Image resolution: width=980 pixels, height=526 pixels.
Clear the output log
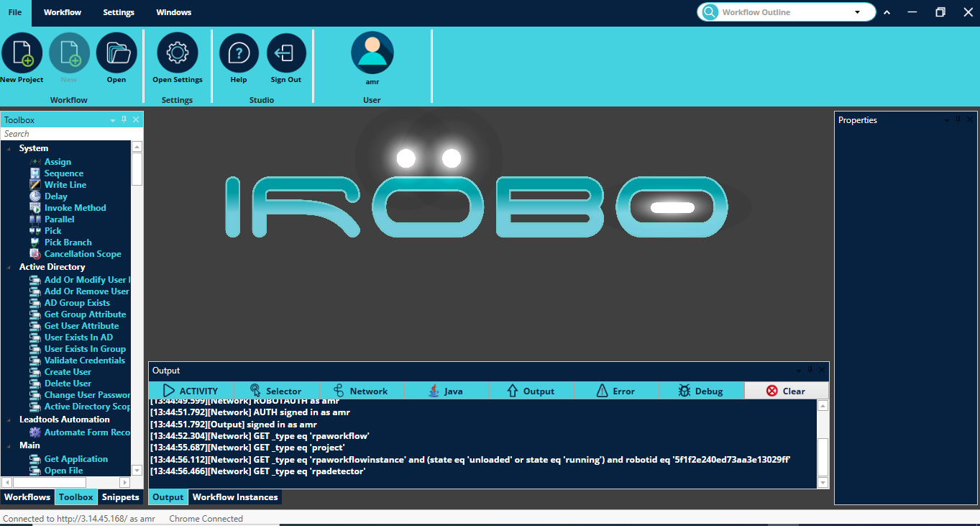786,391
